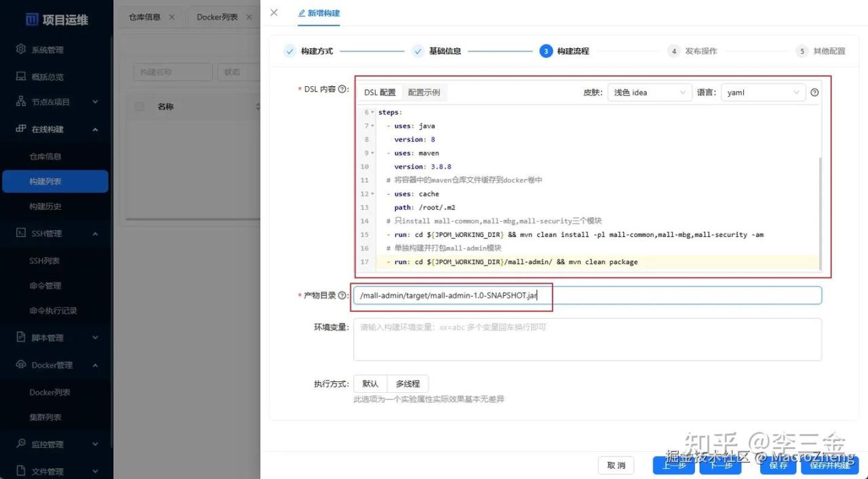Fold the uses: maven block at line 9
868x479 pixels.
pyautogui.click(x=373, y=153)
